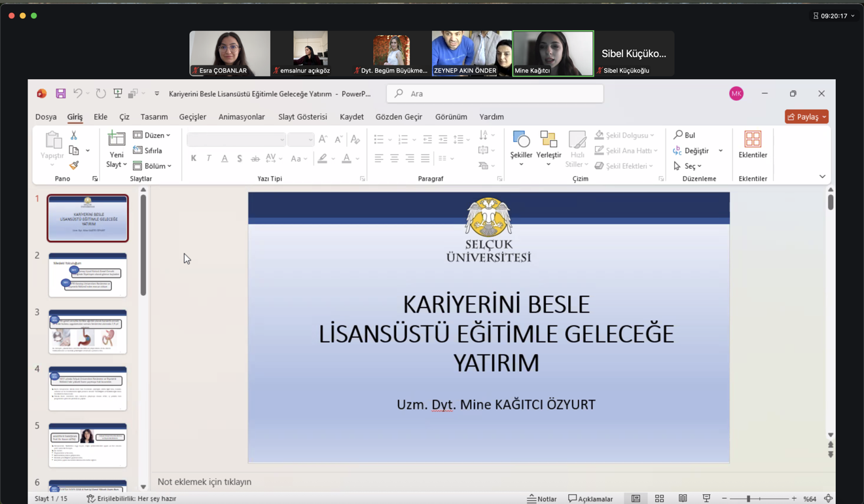
Task: Click the justify text alignment icon
Action: tap(425, 157)
